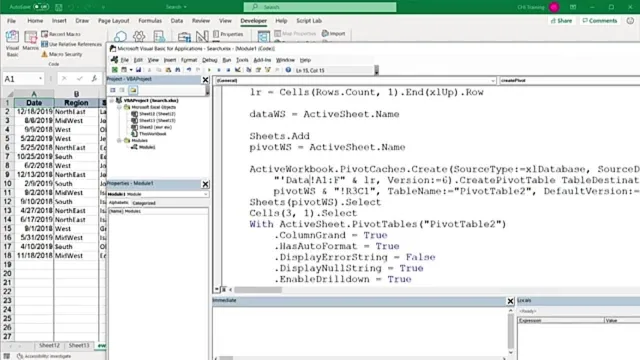Image resolution: width=640 pixels, height=360 pixels.
Task: Select ThisWorkbook in project tree
Action: click(149, 134)
